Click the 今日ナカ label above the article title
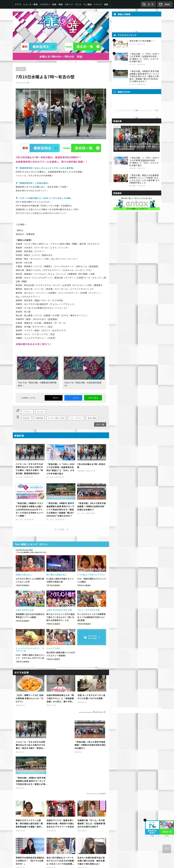This screenshot has width=174, height=868. (21, 69)
